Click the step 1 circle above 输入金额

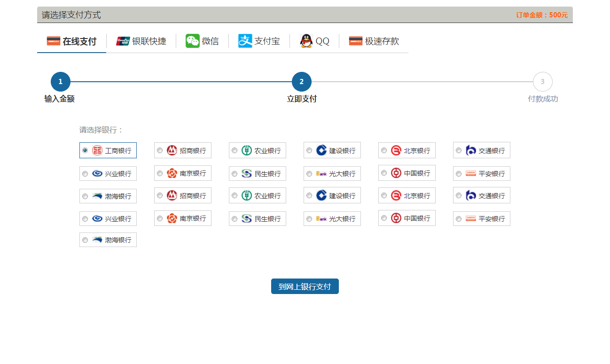61,82
